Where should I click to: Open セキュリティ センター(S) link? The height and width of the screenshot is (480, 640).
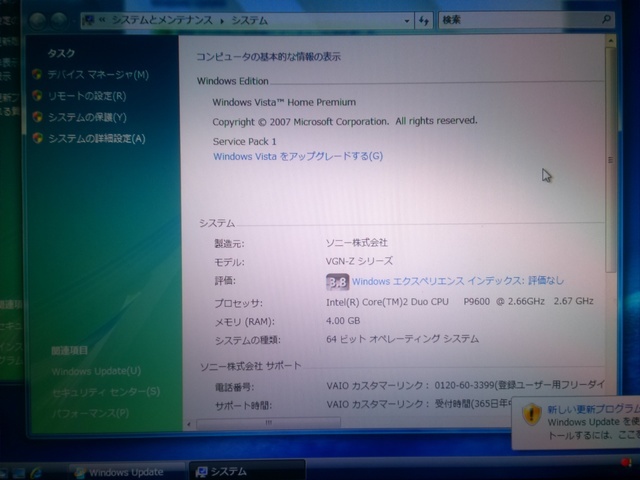point(106,392)
